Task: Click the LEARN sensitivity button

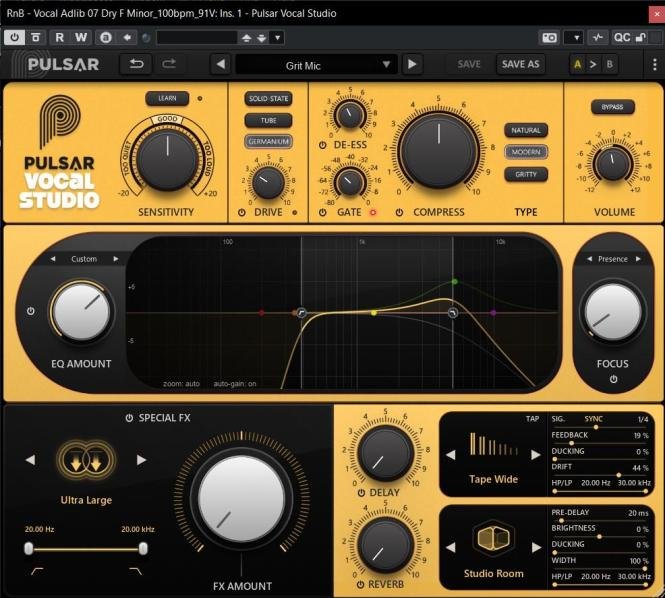Action: point(167,98)
